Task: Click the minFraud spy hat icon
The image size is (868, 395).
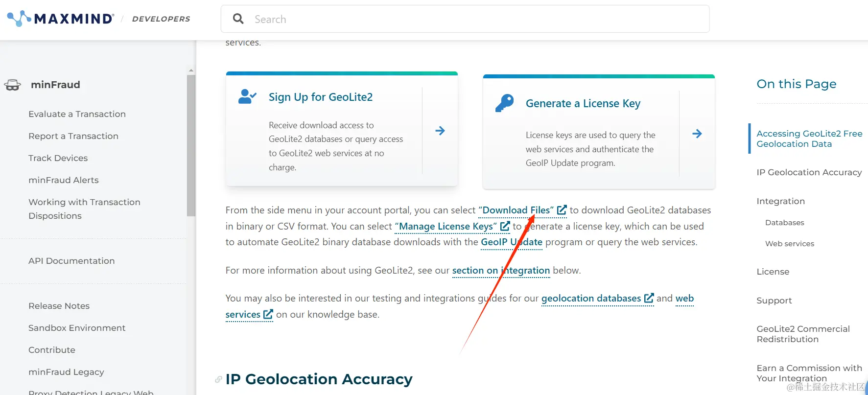Action: click(x=13, y=85)
